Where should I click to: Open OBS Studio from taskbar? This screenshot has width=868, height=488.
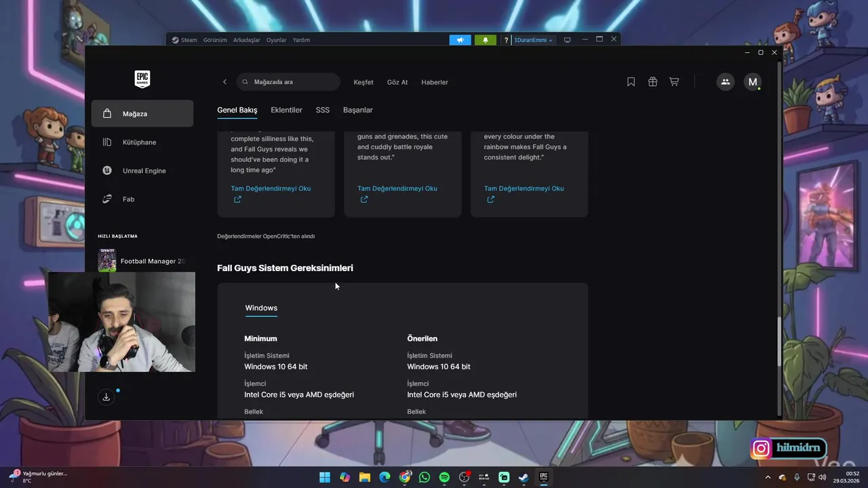(x=465, y=477)
